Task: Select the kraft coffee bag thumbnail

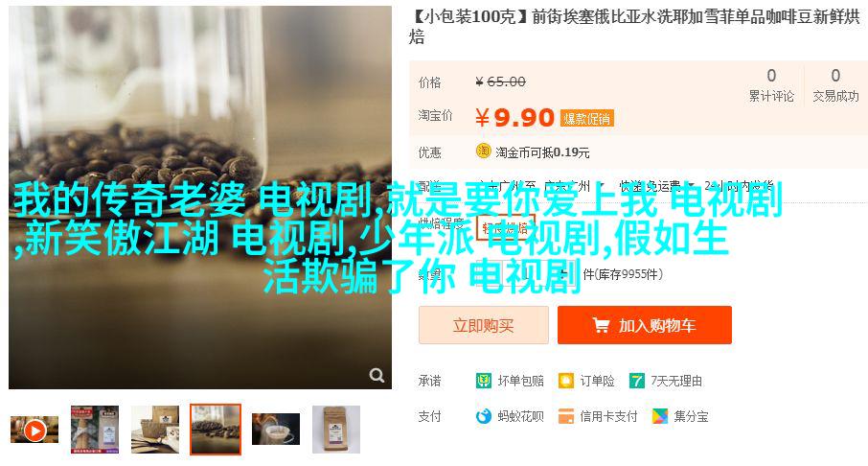Action: click(336, 430)
